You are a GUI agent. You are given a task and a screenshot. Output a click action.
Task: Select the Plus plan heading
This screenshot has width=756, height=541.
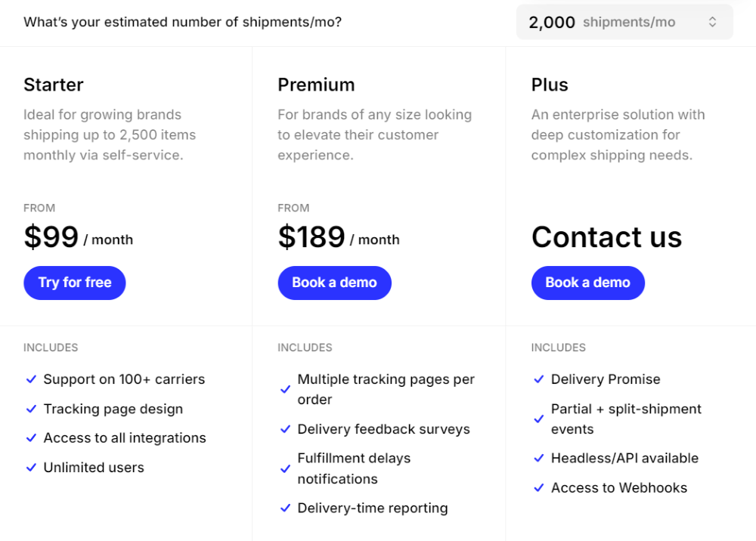550,85
